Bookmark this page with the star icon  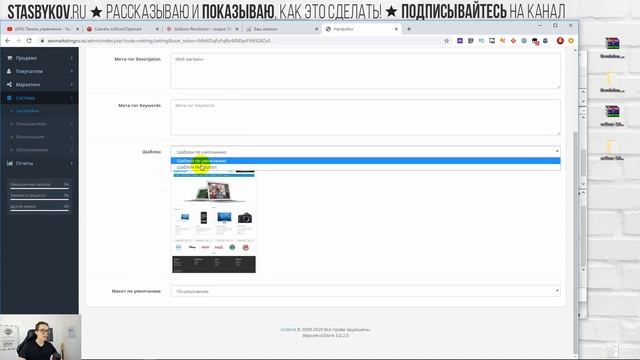click(447, 40)
